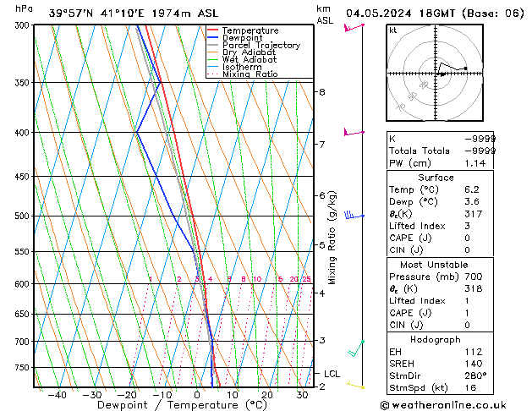Viewport: 532px width, 411px height.
Task: Click the '550' pressure axis label
Action: (24, 252)
